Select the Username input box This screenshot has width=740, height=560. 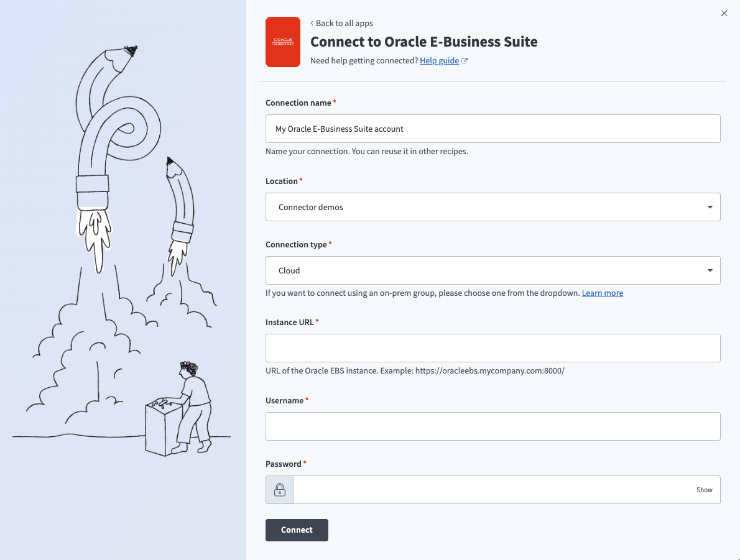pos(493,426)
